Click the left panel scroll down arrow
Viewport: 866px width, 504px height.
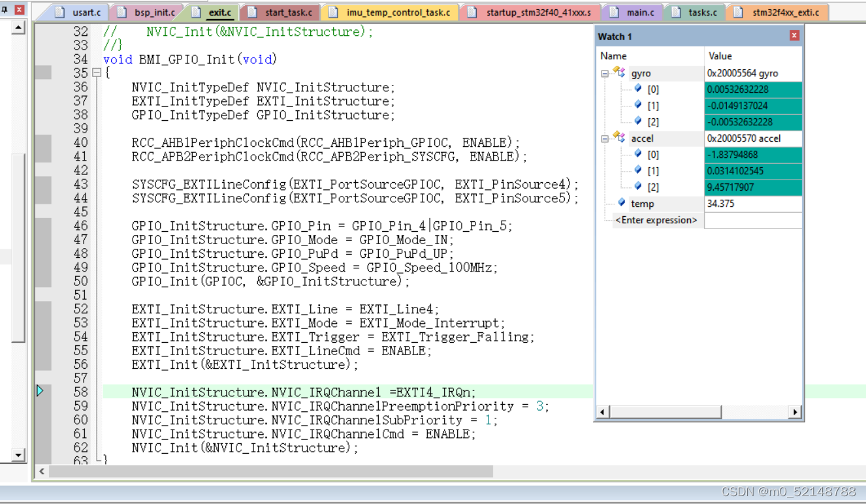pyautogui.click(x=18, y=455)
